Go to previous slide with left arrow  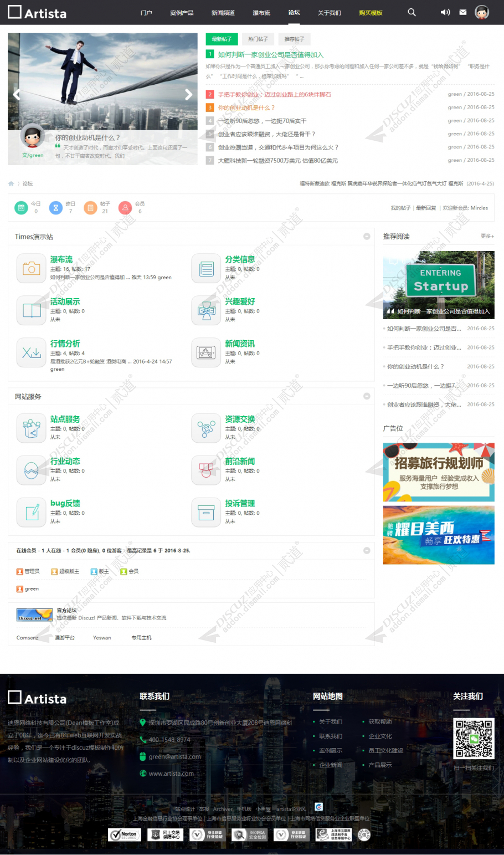(17, 94)
